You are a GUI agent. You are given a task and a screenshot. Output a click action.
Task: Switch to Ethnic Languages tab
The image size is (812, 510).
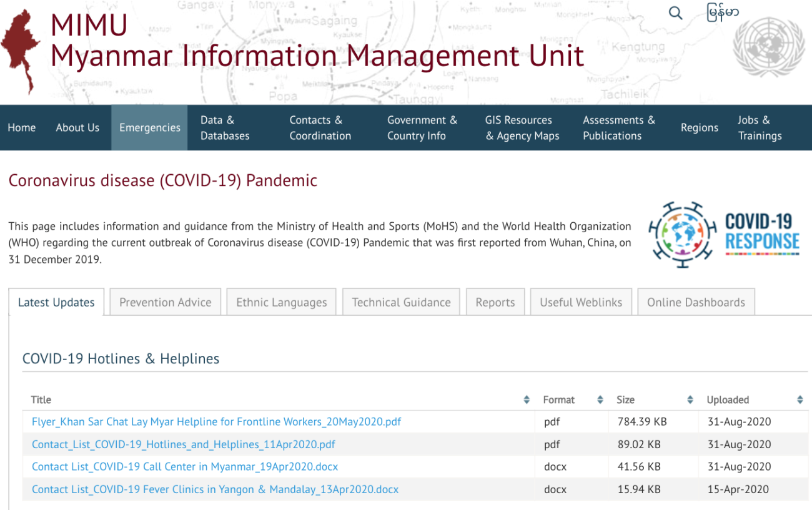click(x=282, y=302)
